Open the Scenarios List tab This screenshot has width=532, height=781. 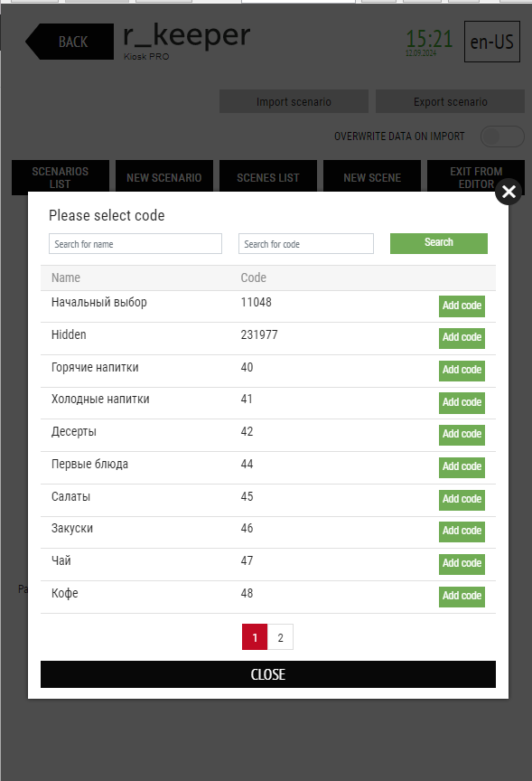pyautogui.click(x=61, y=177)
